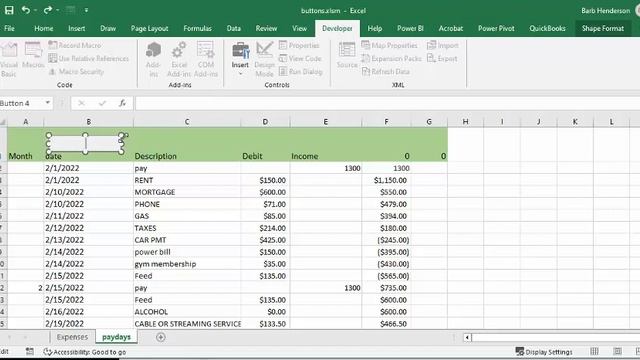
Task: Switch to the Expenses sheet tab
Action: [72, 337]
